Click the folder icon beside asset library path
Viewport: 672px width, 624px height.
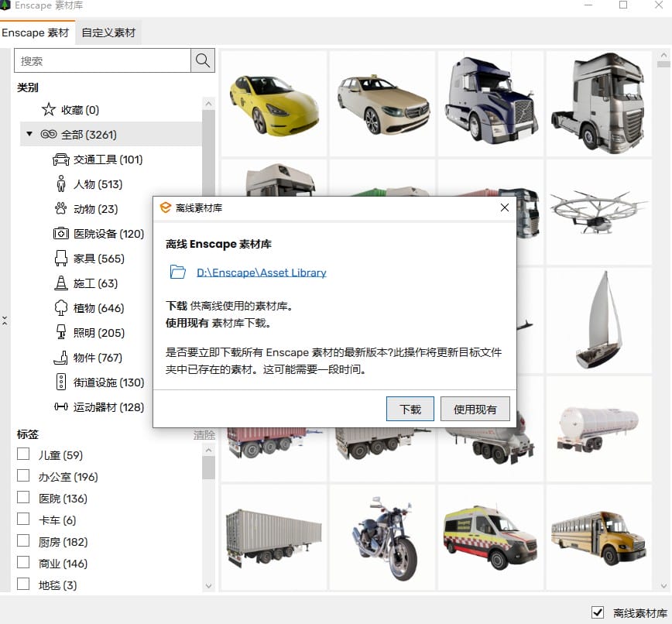click(177, 273)
